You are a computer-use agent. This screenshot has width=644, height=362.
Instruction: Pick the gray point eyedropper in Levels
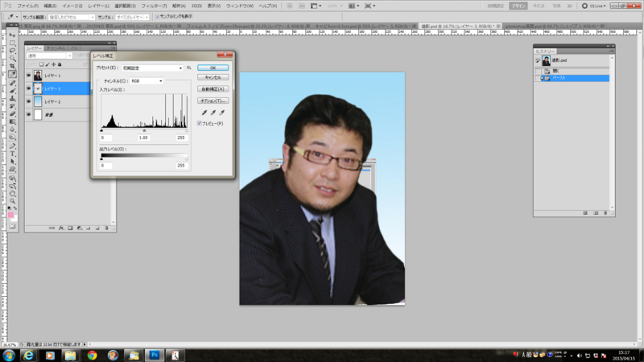pyautogui.click(x=213, y=113)
